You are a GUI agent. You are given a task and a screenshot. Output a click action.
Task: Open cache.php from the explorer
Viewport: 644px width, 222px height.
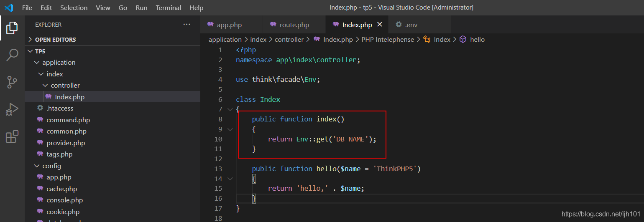[112, 189]
